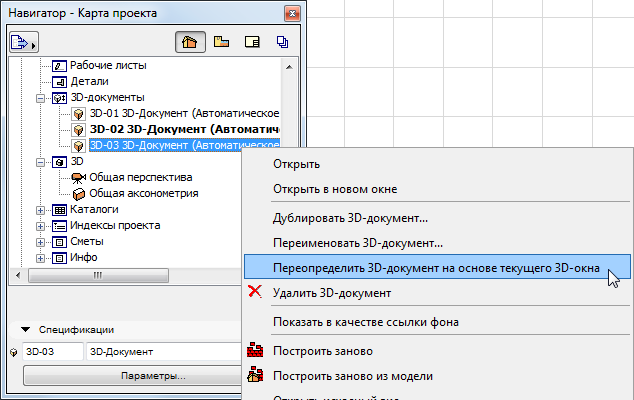Screen dimensions: 634x400
Task: Select 3D-02 3D-Документ bold row
Action: pyautogui.click(x=184, y=129)
